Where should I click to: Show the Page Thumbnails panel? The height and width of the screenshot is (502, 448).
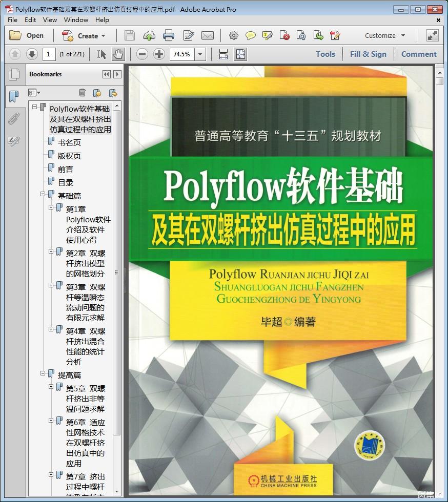coord(14,74)
